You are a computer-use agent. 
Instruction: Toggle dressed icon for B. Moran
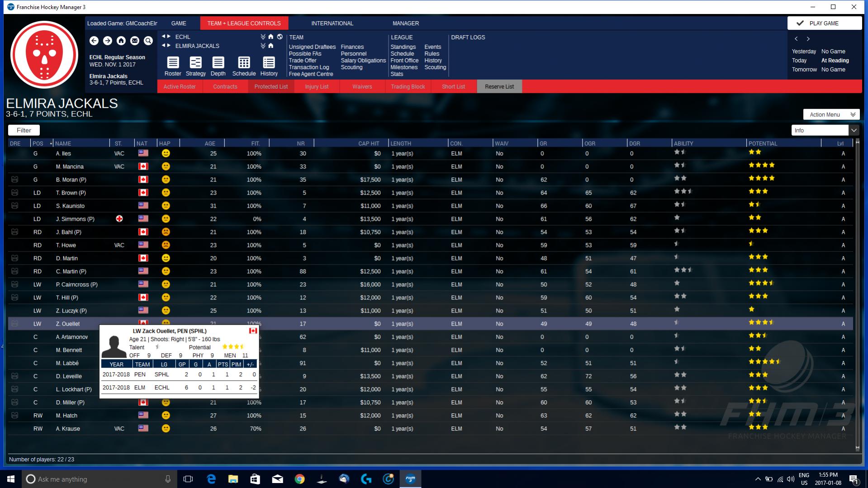click(15, 180)
